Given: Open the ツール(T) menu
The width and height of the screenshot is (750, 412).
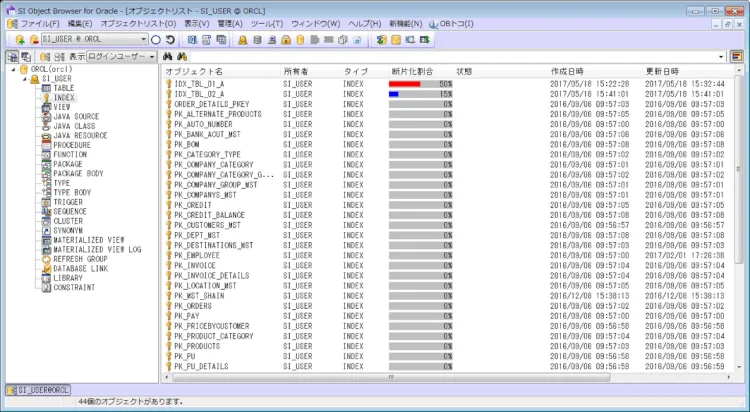Looking at the screenshot, I should [x=266, y=22].
